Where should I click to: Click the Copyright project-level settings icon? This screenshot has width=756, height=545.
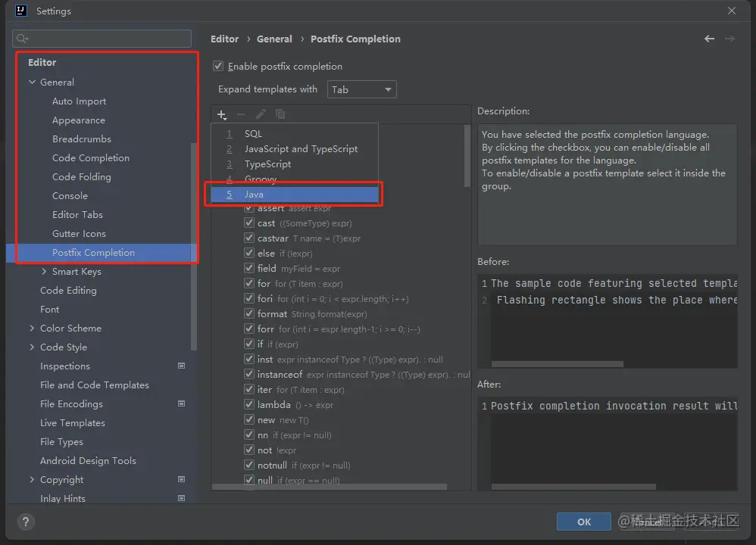[181, 479]
